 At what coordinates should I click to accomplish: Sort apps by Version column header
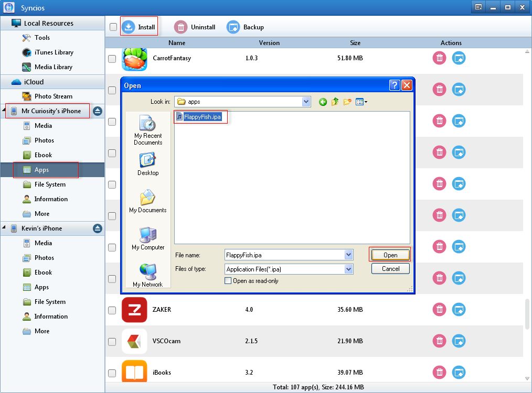[269, 43]
